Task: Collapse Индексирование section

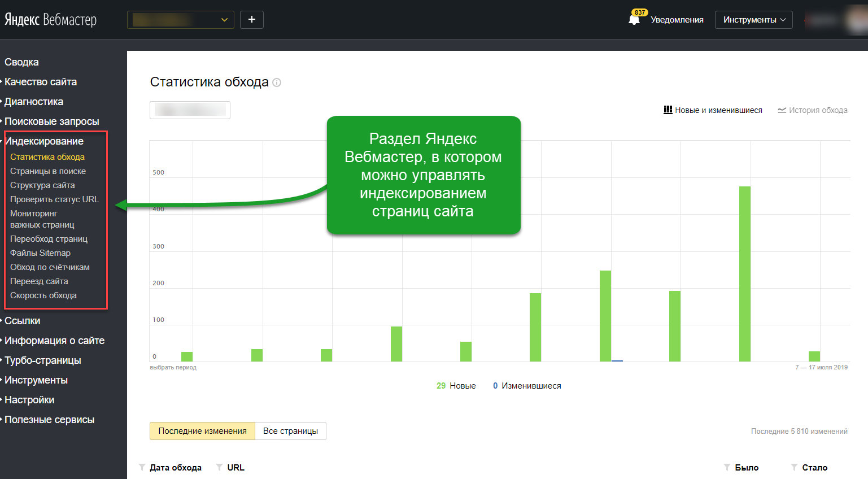Action: point(44,141)
